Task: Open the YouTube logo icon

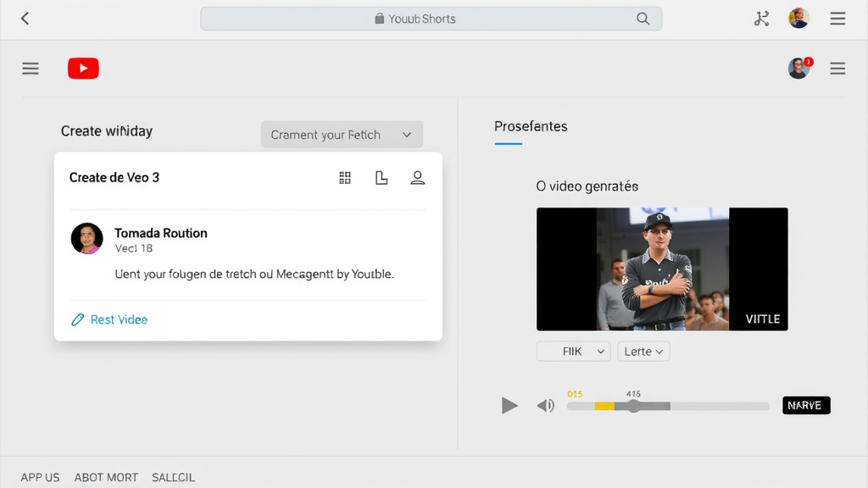Action: point(83,68)
